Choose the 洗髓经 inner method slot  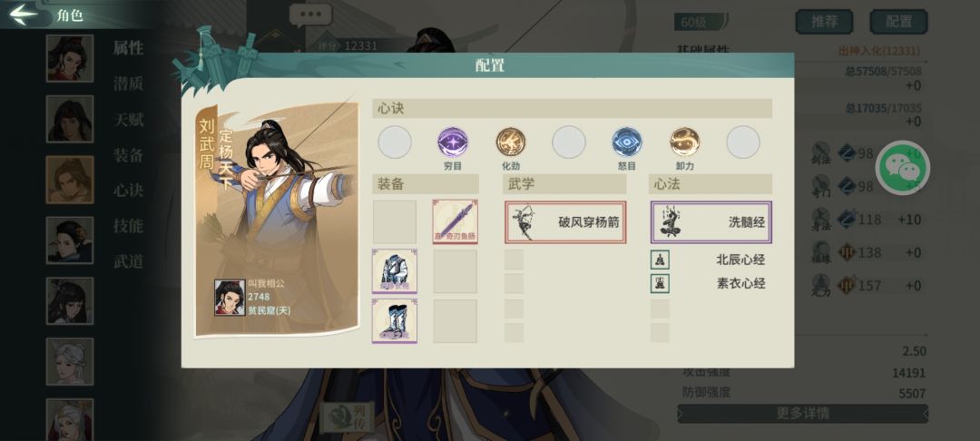[711, 221]
